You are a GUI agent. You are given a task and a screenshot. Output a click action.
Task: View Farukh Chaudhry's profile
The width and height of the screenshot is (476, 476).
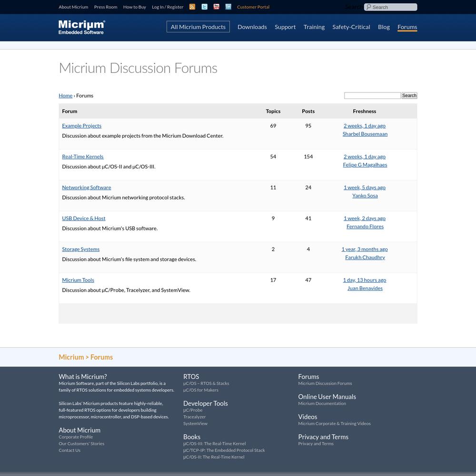click(x=365, y=258)
